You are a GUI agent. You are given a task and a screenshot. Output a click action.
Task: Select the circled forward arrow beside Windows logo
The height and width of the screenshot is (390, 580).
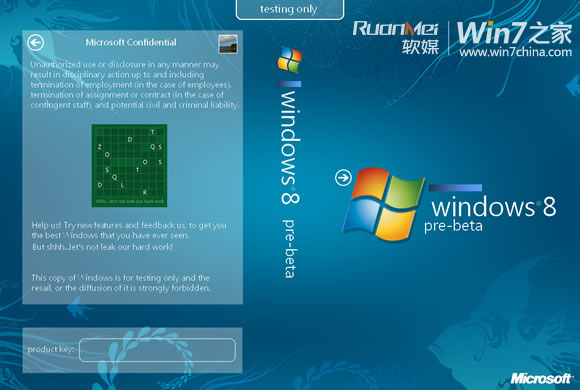pos(343,178)
